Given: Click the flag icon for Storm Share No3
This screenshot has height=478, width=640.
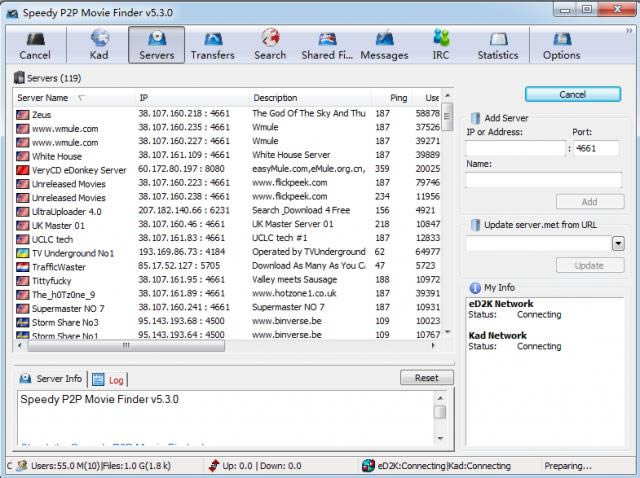Looking at the screenshot, I should pos(22,322).
